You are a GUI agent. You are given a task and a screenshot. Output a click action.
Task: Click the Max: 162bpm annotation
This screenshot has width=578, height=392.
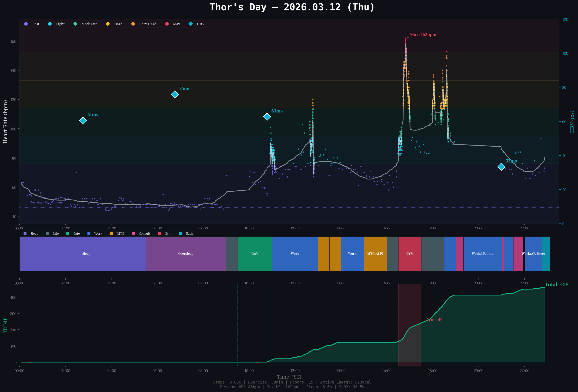[423, 35]
